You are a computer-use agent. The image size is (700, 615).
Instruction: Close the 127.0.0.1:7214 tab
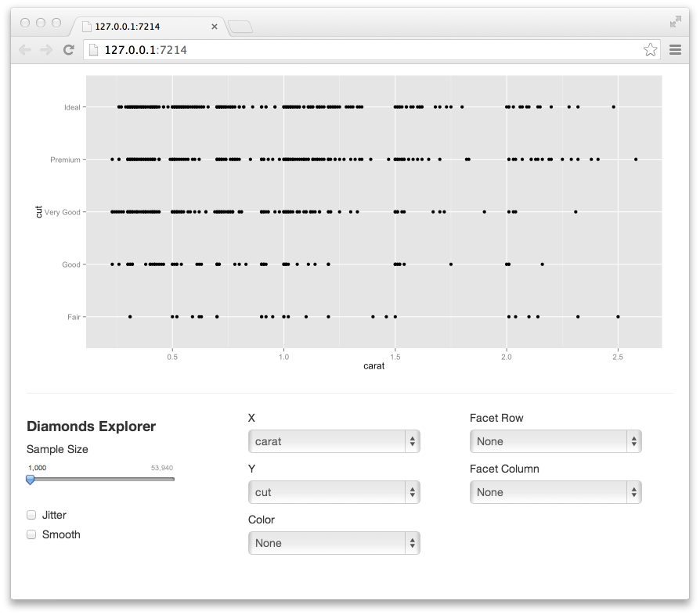point(215,27)
